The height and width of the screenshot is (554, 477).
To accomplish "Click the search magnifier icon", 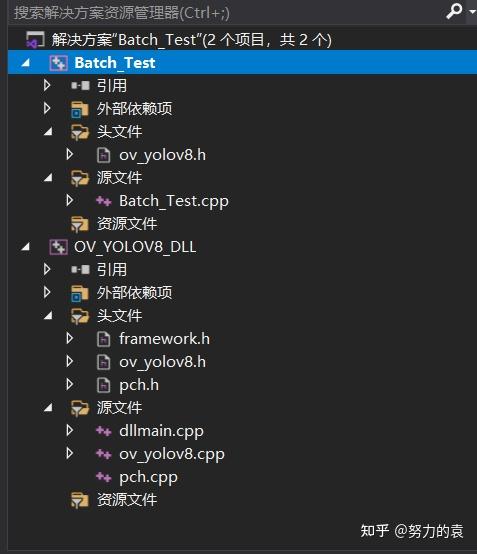I will tap(454, 11).
